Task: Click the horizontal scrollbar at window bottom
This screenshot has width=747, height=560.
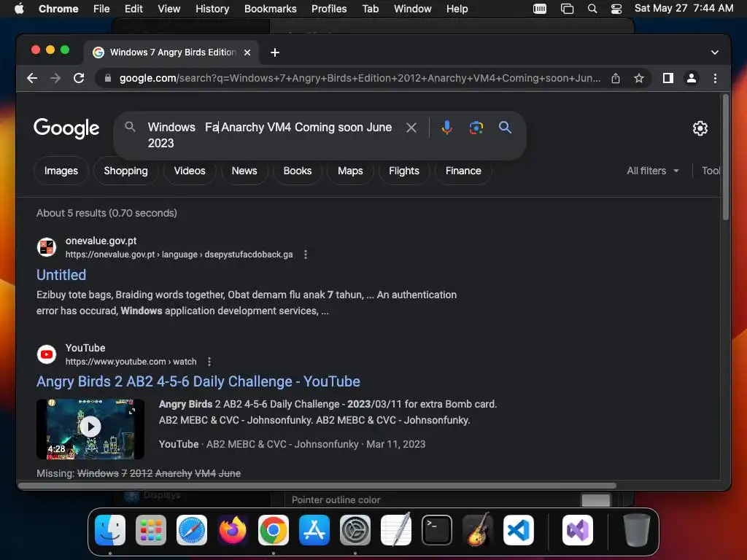Action: [x=317, y=486]
